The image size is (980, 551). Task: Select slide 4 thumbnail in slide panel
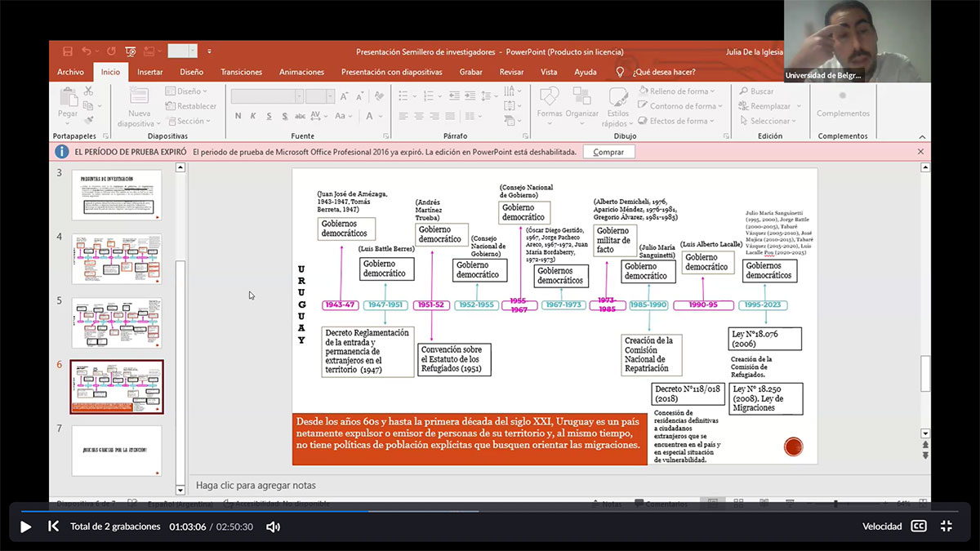coord(117,259)
